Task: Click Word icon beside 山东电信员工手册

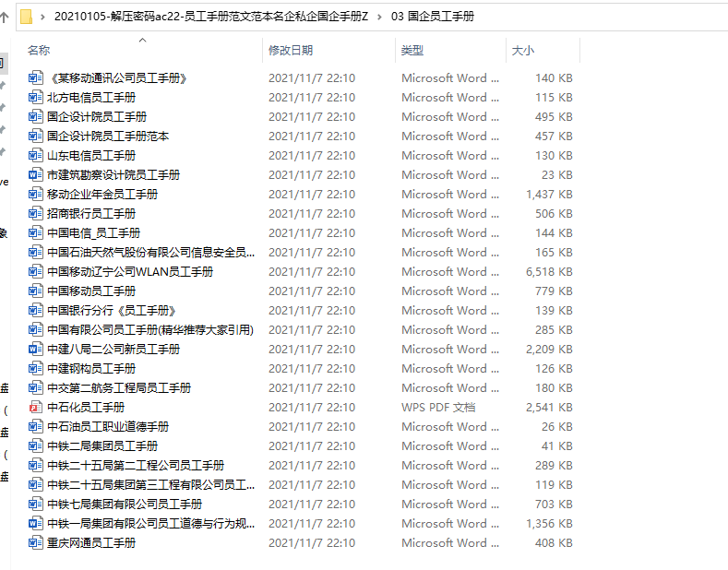Action: click(36, 155)
